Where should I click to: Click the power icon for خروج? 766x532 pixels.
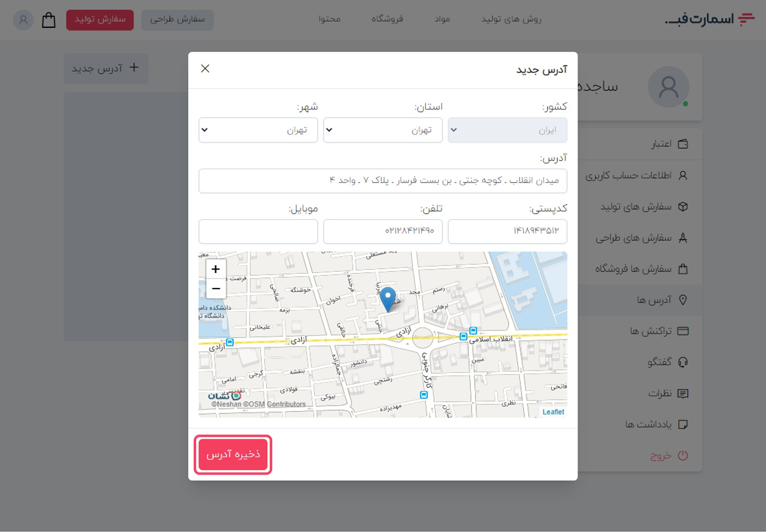(683, 456)
